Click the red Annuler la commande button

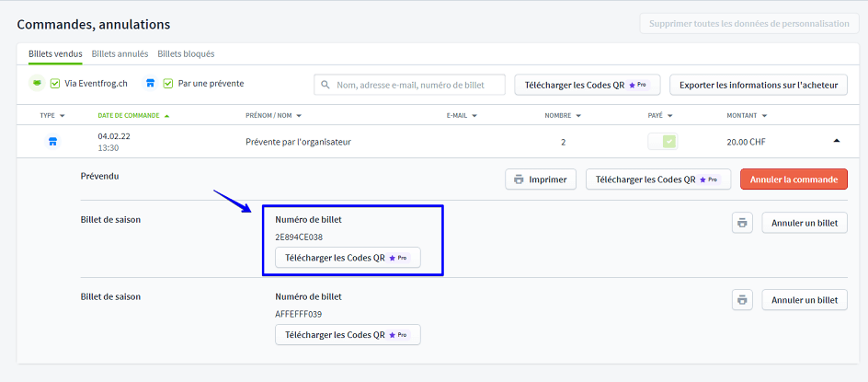(x=794, y=179)
